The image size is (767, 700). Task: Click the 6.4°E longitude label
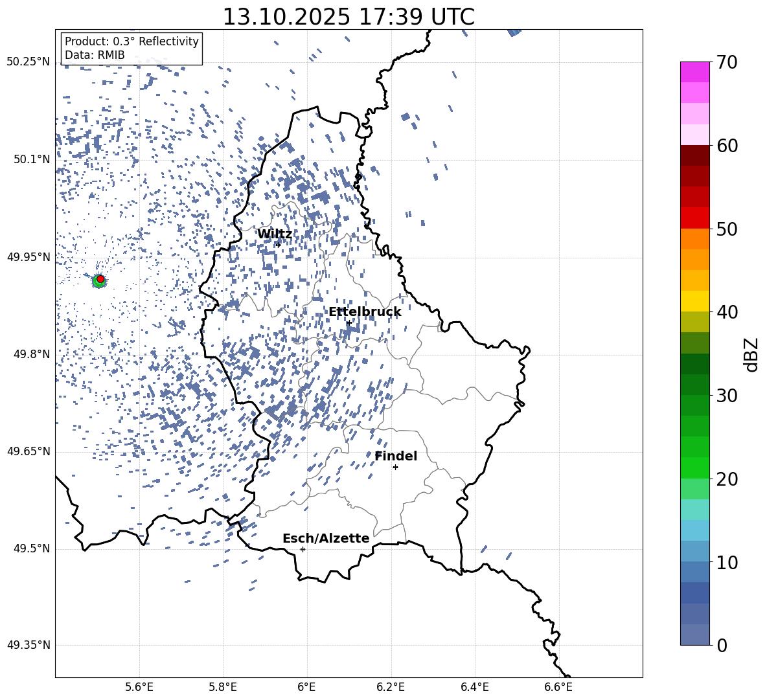click(x=474, y=688)
